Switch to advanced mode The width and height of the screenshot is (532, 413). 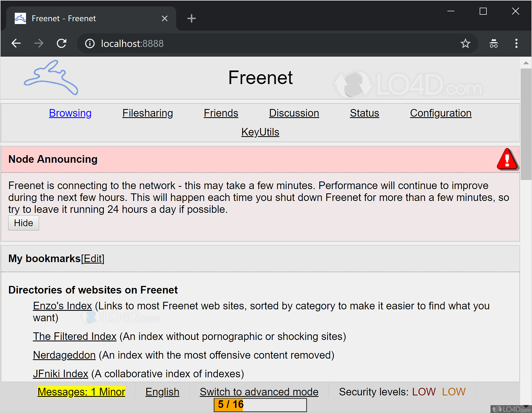pos(259,392)
